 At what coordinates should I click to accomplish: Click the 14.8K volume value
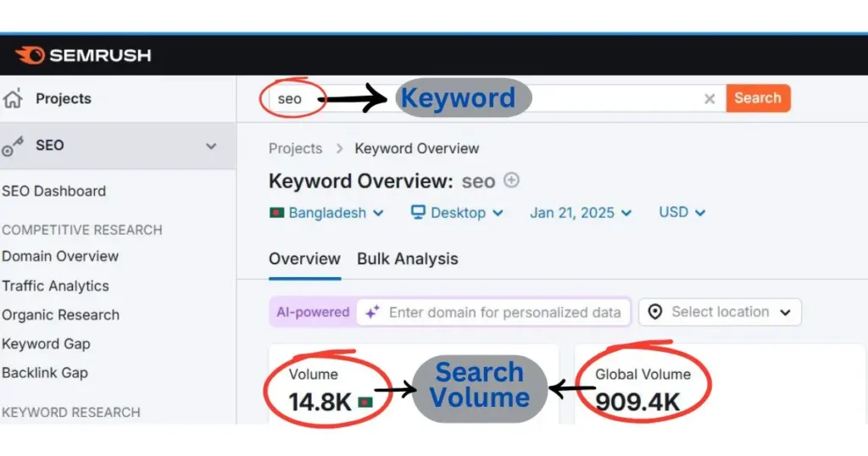[x=320, y=402]
